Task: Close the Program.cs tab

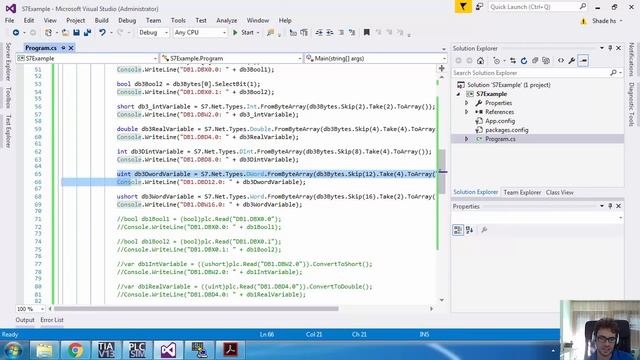Action: pyautogui.click(x=71, y=48)
